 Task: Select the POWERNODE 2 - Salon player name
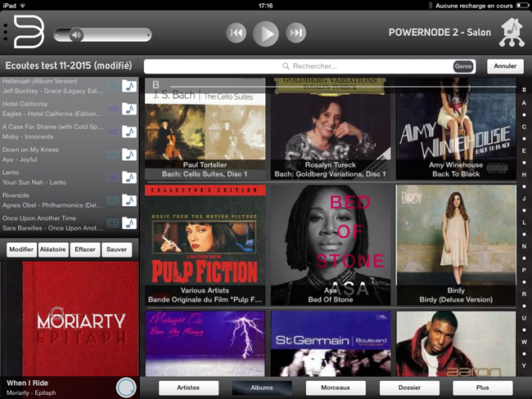pos(440,33)
